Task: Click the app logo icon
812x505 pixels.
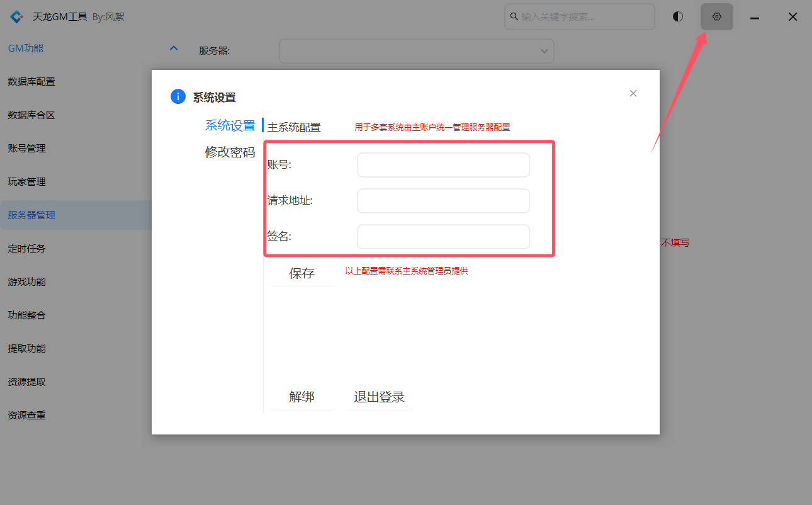Action: point(17,17)
